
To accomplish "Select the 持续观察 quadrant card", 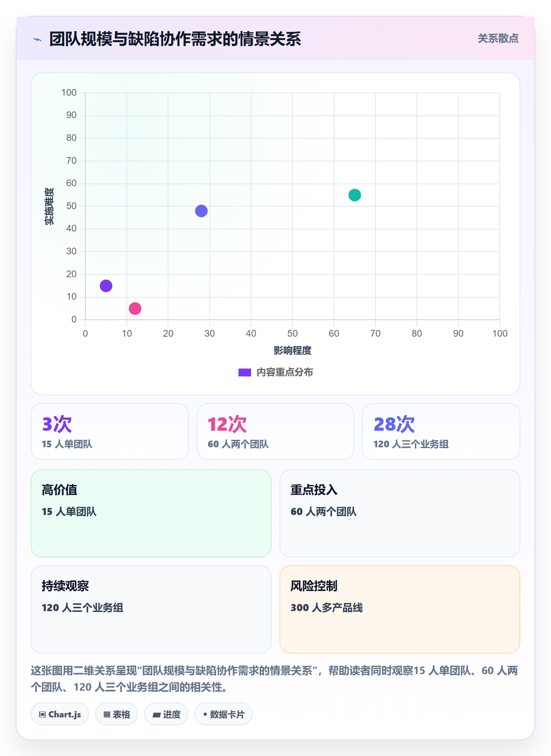I will coord(151,610).
